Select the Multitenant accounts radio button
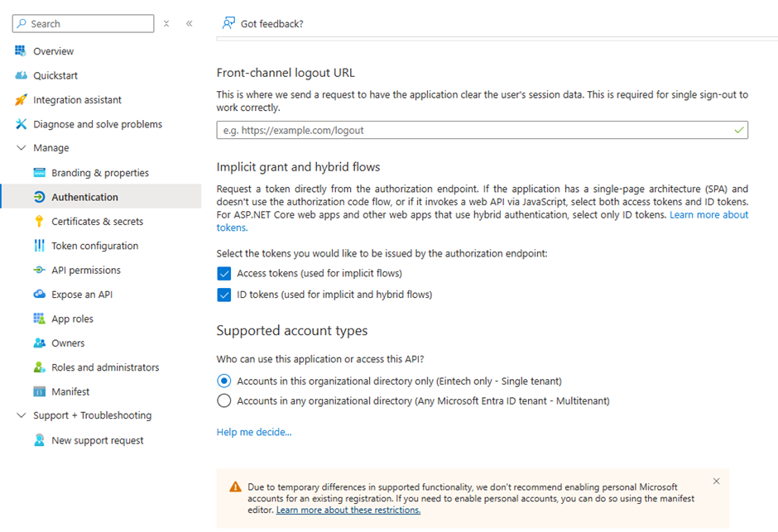 (x=223, y=400)
